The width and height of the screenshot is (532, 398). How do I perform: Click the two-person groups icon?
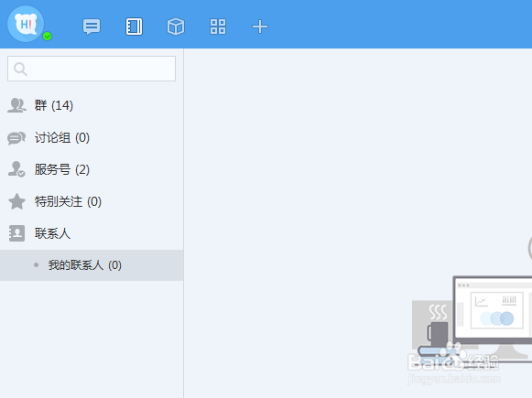coord(16,105)
